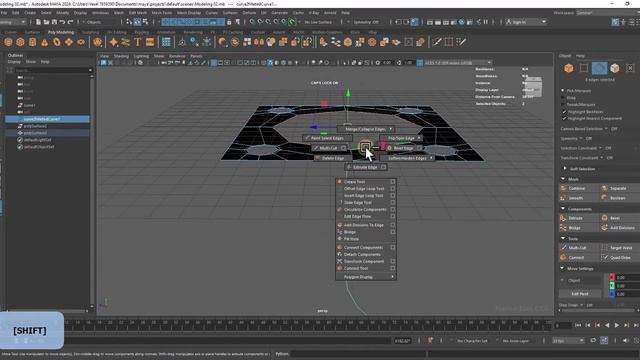Click the Bridge icon in Modeling Toolkit

pyautogui.click(x=563, y=228)
